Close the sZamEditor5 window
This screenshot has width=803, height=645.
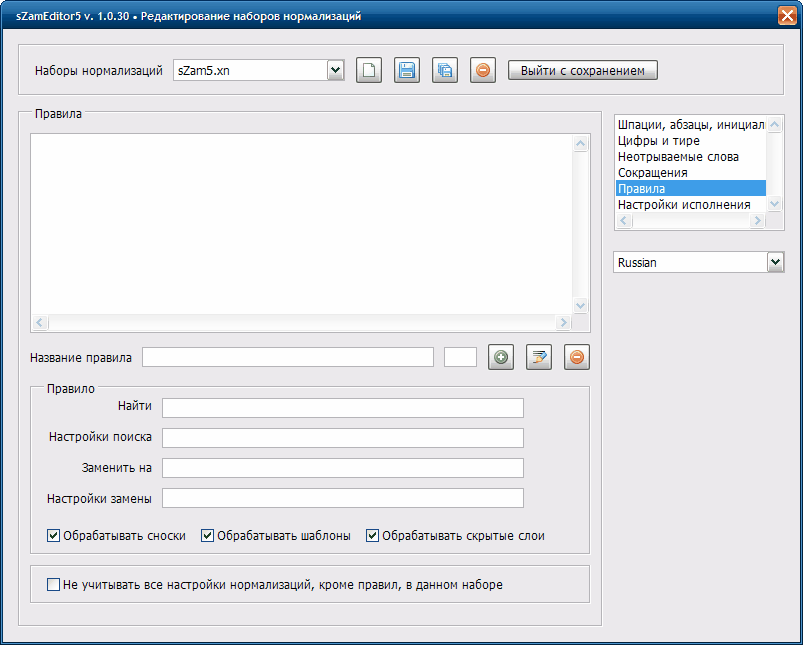point(787,16)
